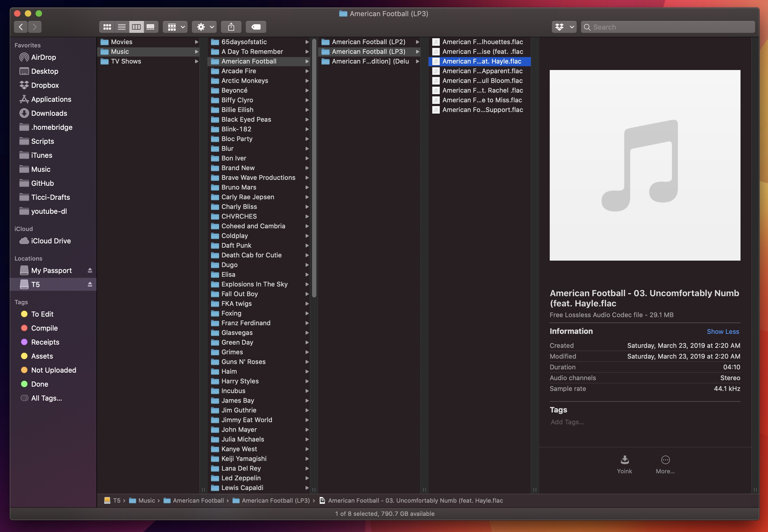Image resolution: width=768 pixels, height=532 pixels.
Task: Click Music in the path bar
Action: click(142, 501)
